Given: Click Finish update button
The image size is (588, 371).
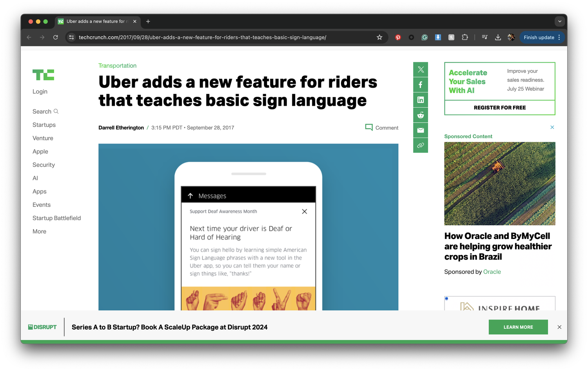Looking at the screenshot, I should click(x=543, y=37).
